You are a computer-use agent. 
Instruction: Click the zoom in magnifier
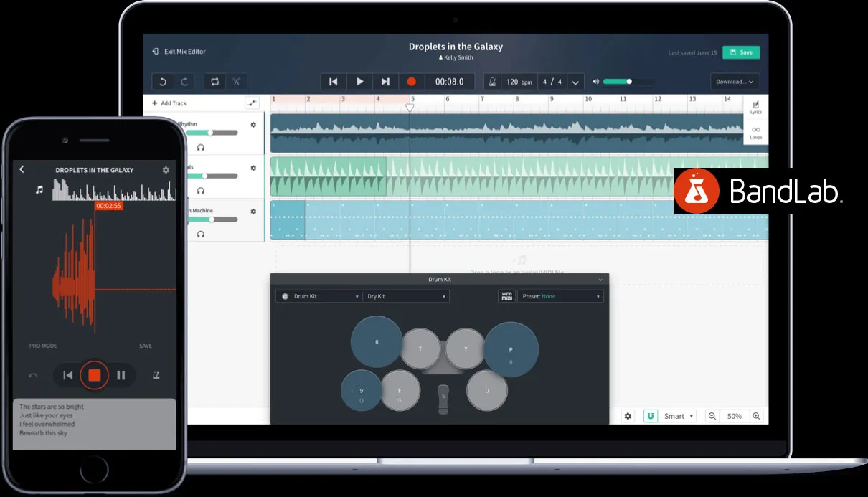tap(756, 416)
